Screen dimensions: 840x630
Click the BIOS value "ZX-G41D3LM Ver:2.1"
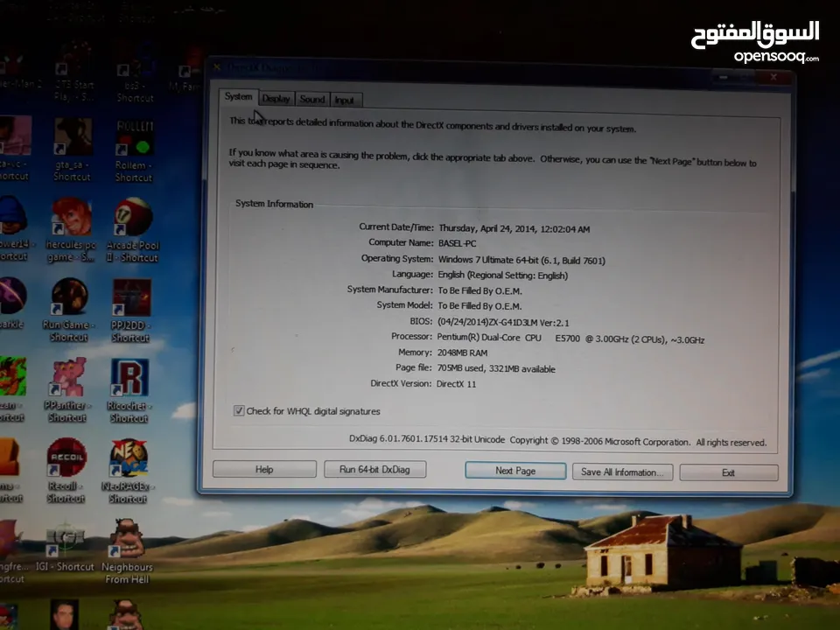pyautogui.click(x=528, y=323)
